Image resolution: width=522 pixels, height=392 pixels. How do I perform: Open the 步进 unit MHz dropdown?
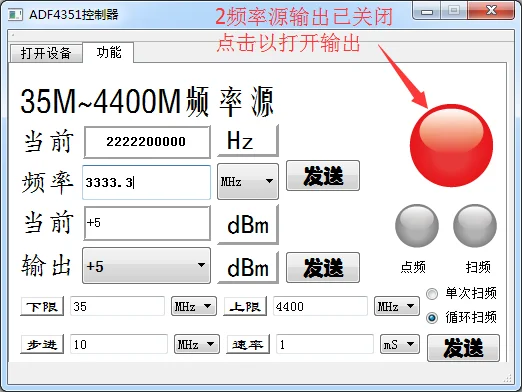tap(197, 344)
